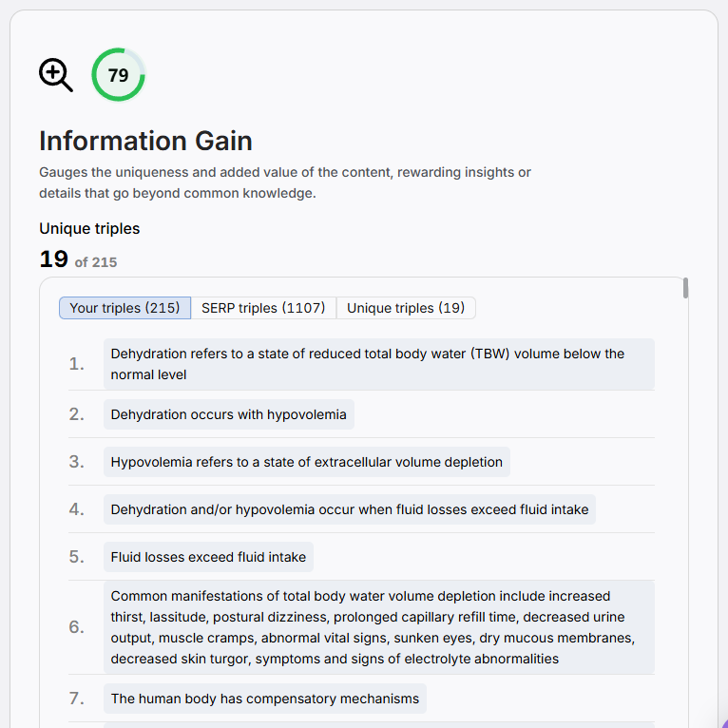Select the Your triples (215) tab

coord(125,308)
